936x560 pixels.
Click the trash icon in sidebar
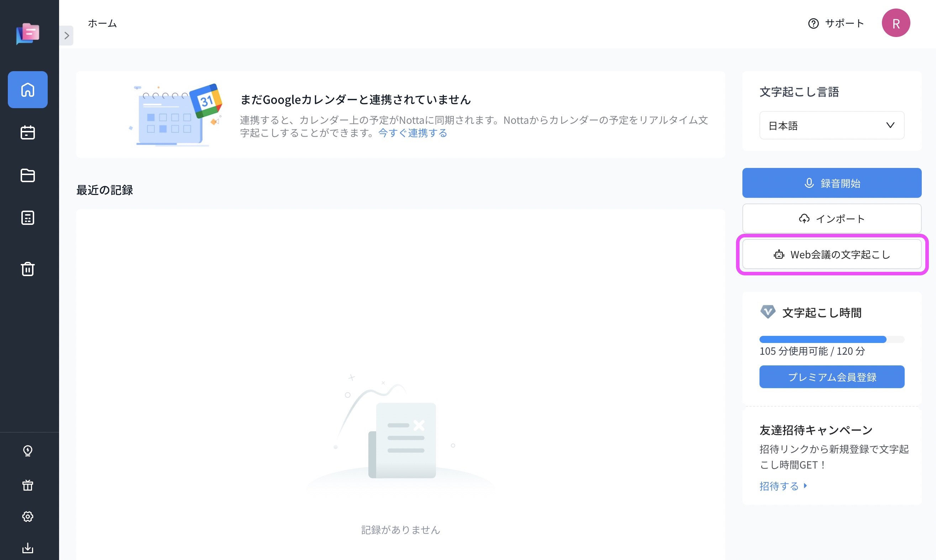coord(28,269)
